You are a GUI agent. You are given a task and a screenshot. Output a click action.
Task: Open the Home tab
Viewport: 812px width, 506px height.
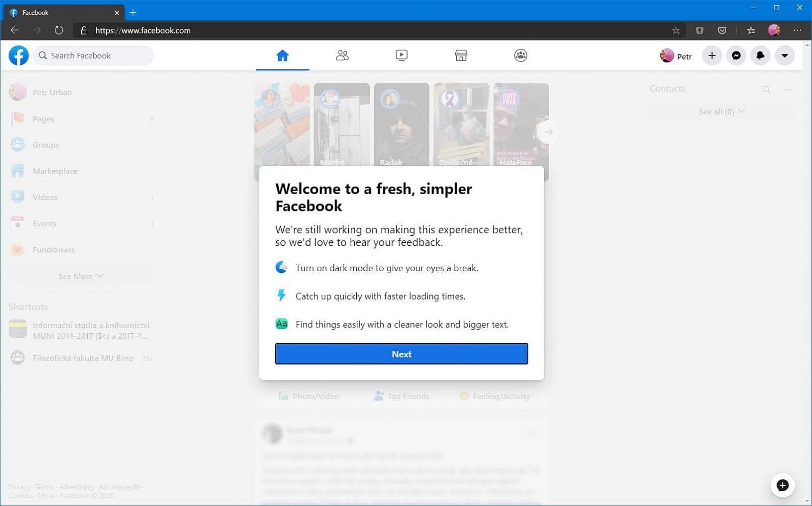[283, 55]
